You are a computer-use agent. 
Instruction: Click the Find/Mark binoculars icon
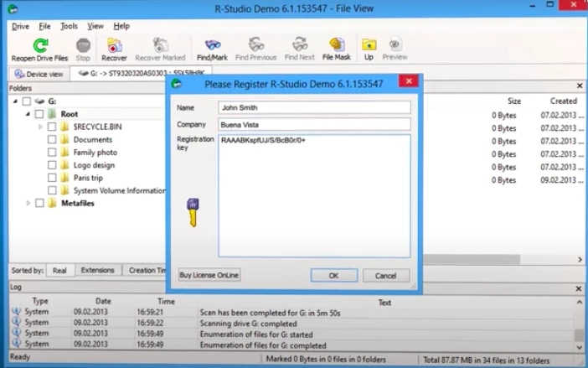point(214,45)
